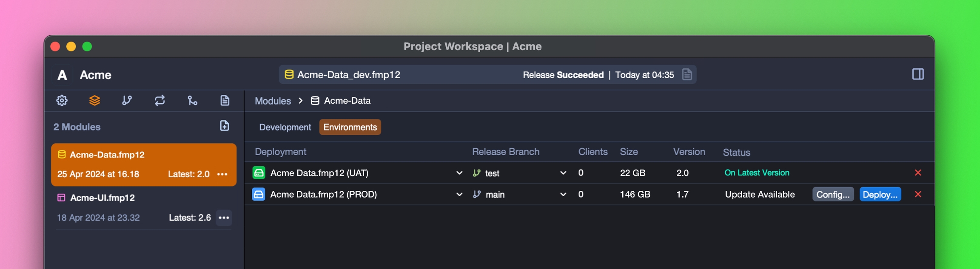Viewport: 980px width, 269px height.
Task: Select the Environments tab
Action: (x=350, y=127)
